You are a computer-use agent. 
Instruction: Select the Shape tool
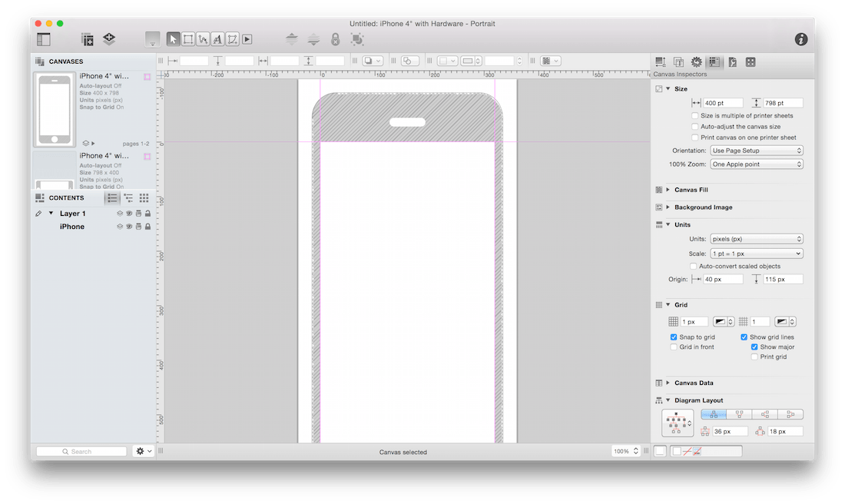pos(188,39)
